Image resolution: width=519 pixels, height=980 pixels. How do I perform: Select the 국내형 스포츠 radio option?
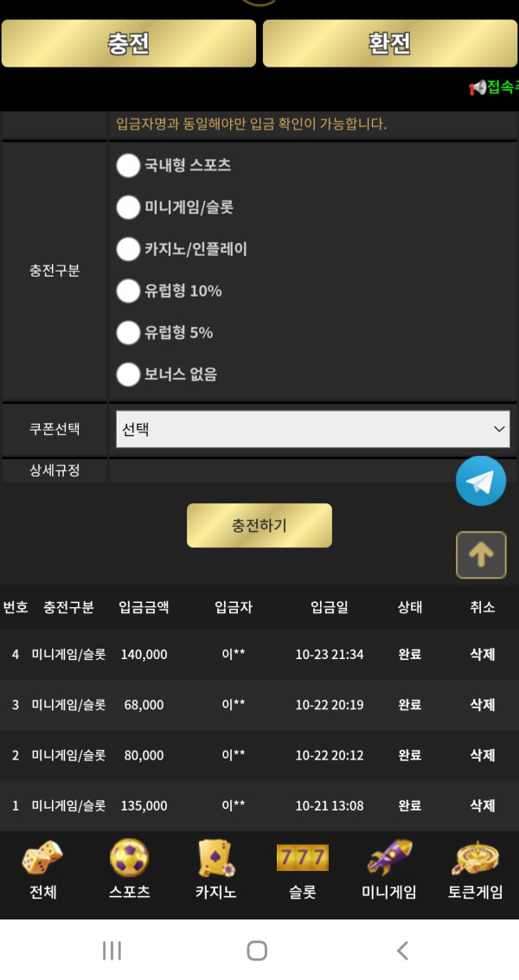click(x=128, y=165)
